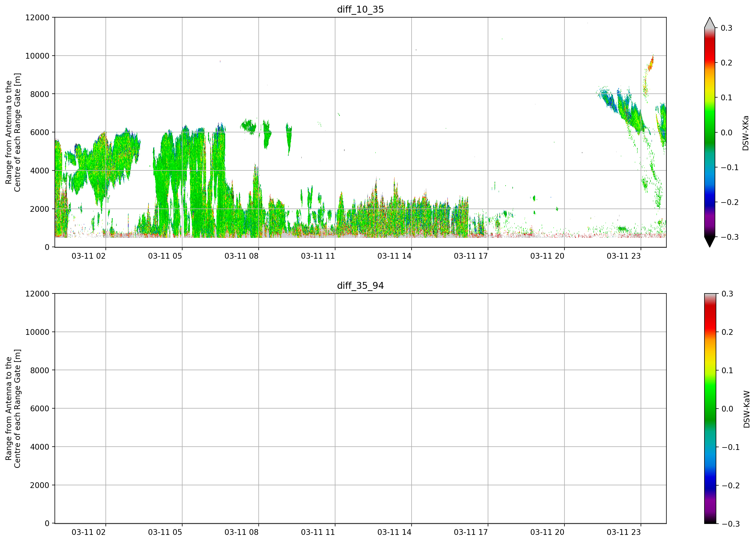Viewport: 756px width, 542px height.
Task: Click red region of top colorbar
Action: tap(710, 50)
